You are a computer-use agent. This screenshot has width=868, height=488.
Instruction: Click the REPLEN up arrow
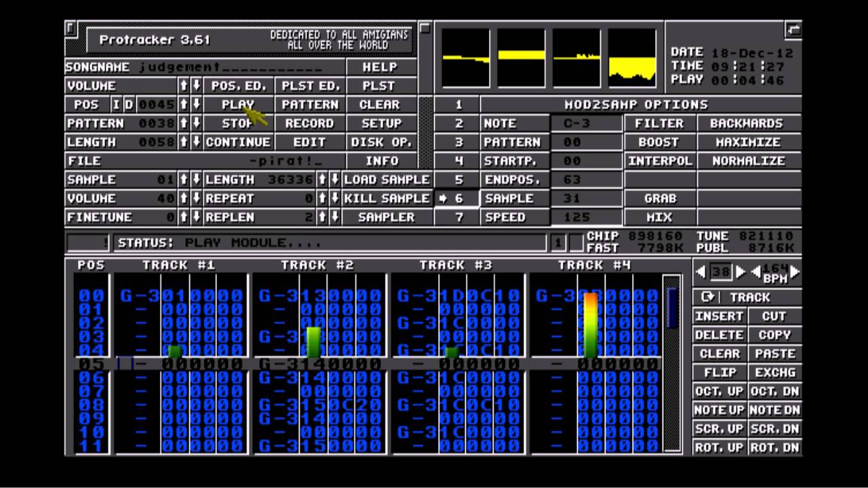click(322, 218)
